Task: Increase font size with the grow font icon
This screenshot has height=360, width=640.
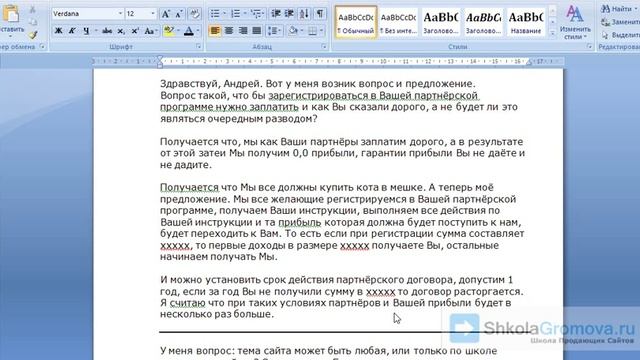Action: [165, 14]
